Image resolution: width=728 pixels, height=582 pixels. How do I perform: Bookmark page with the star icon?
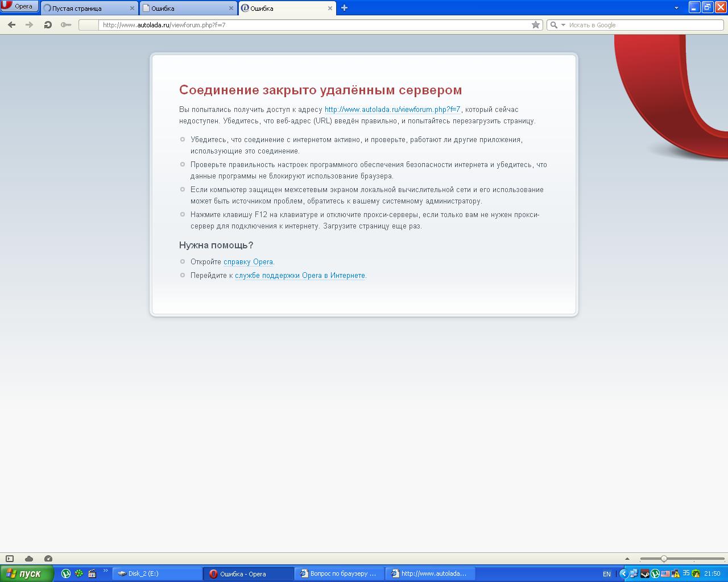tap(535, 25)
